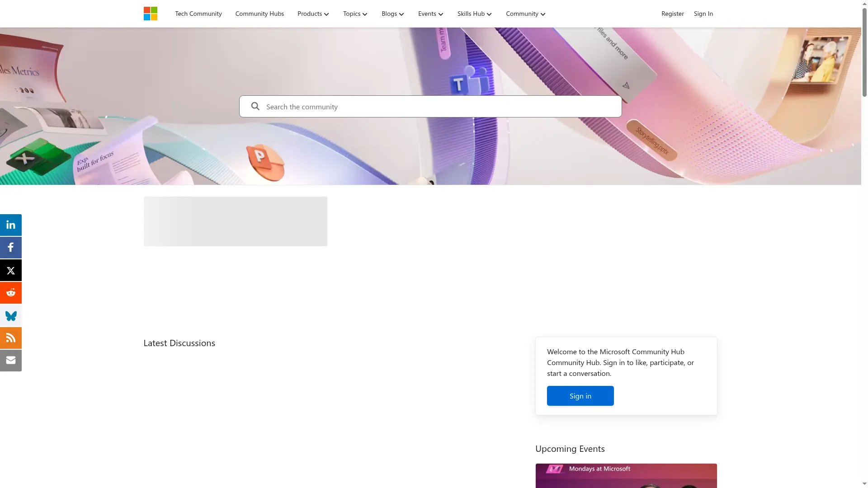Screen dimensions: 868x488
Task: Expand the Community dropdown menu
Action: point(526,14)
